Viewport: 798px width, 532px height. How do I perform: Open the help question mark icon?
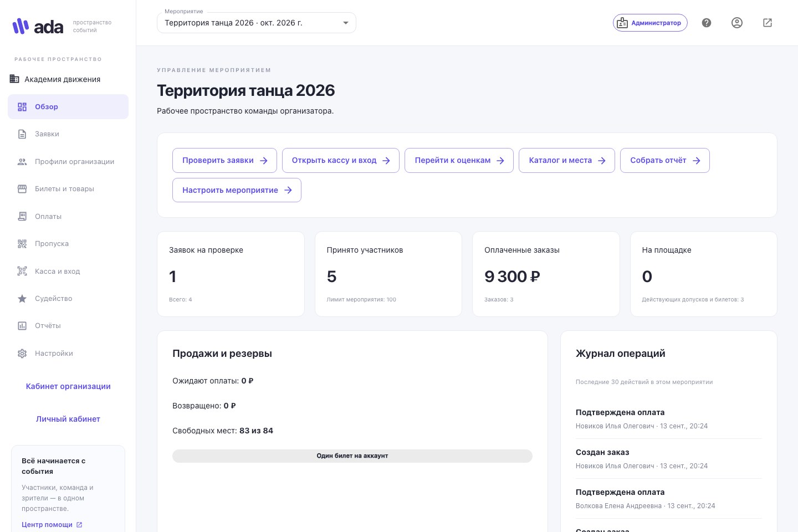coord(707,23)
